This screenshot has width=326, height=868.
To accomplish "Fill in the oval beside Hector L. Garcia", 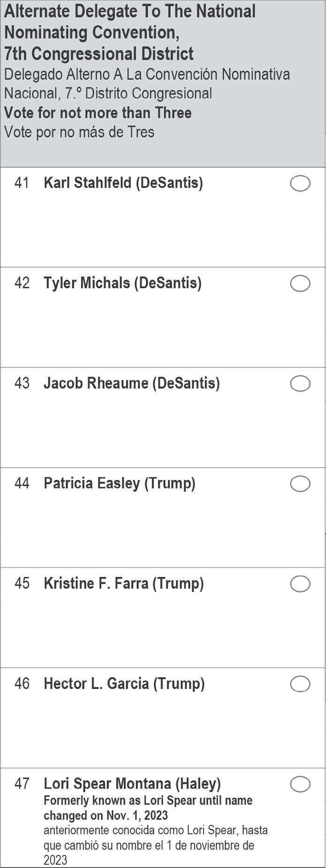I will pyautogui.click(x=300, y=684).
